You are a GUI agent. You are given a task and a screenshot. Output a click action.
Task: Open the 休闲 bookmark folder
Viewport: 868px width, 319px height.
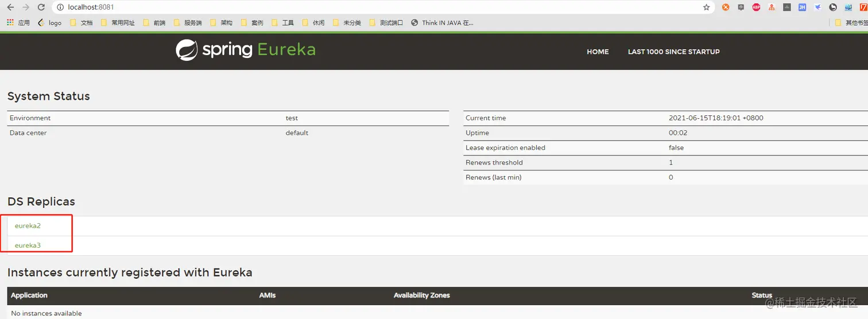[313, 23]
